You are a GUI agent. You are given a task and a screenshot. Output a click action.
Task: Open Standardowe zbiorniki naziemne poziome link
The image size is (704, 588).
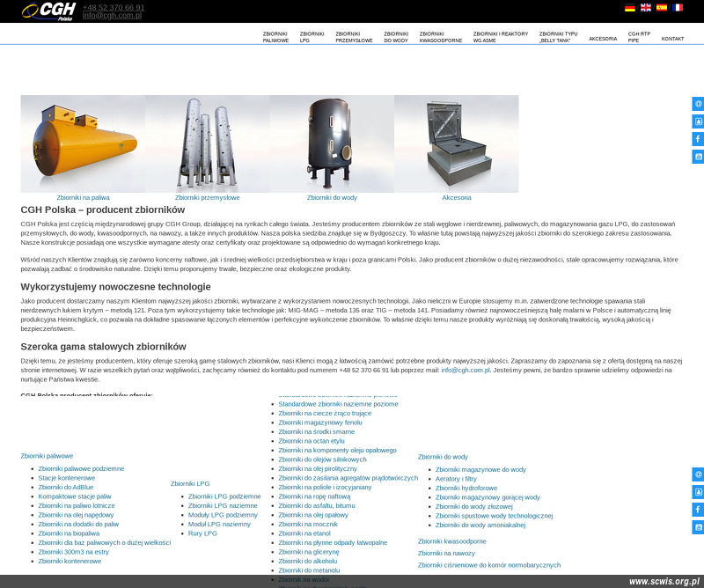[x=338, y=404]
